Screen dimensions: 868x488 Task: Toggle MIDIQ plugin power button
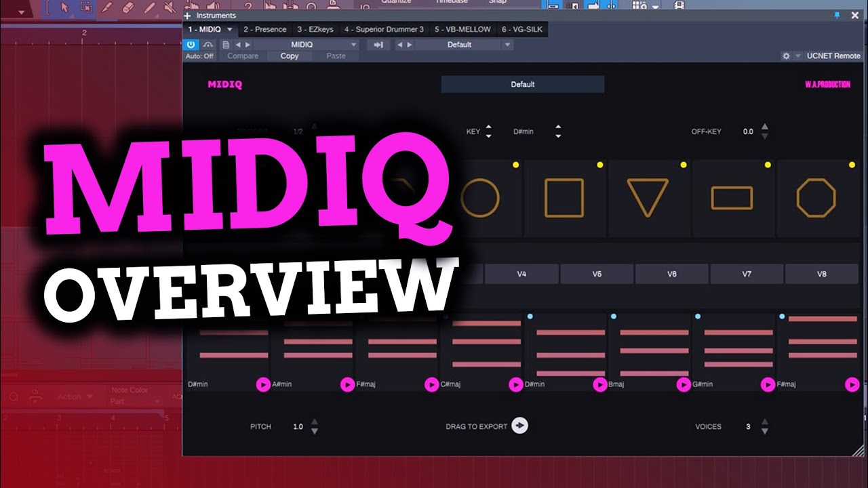191,45
